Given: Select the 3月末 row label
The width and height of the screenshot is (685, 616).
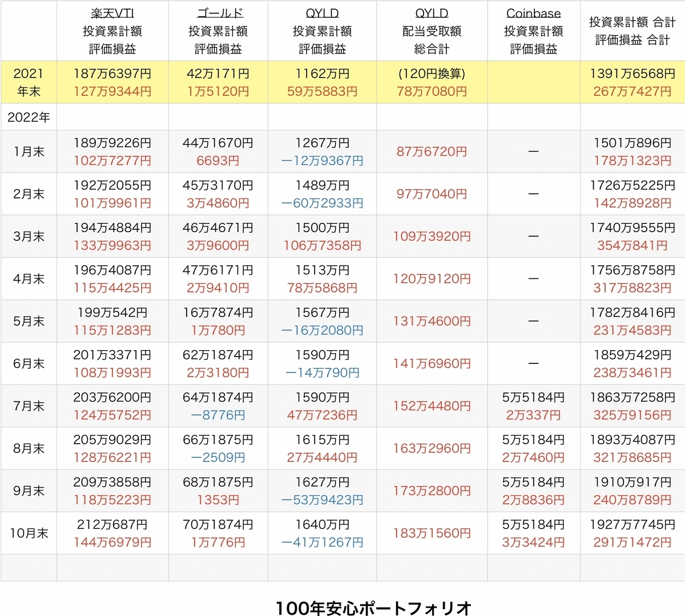Looking at the screenshot, I should [x=29, y=236].
